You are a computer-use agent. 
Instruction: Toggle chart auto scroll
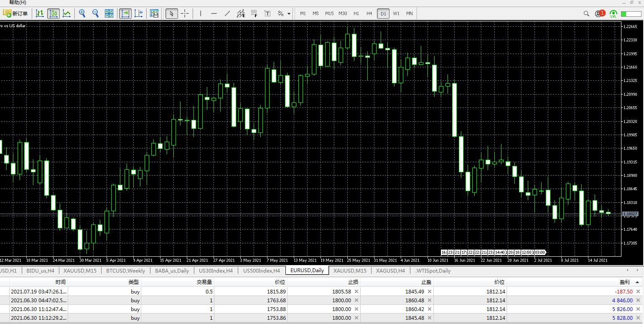(125, 13)
